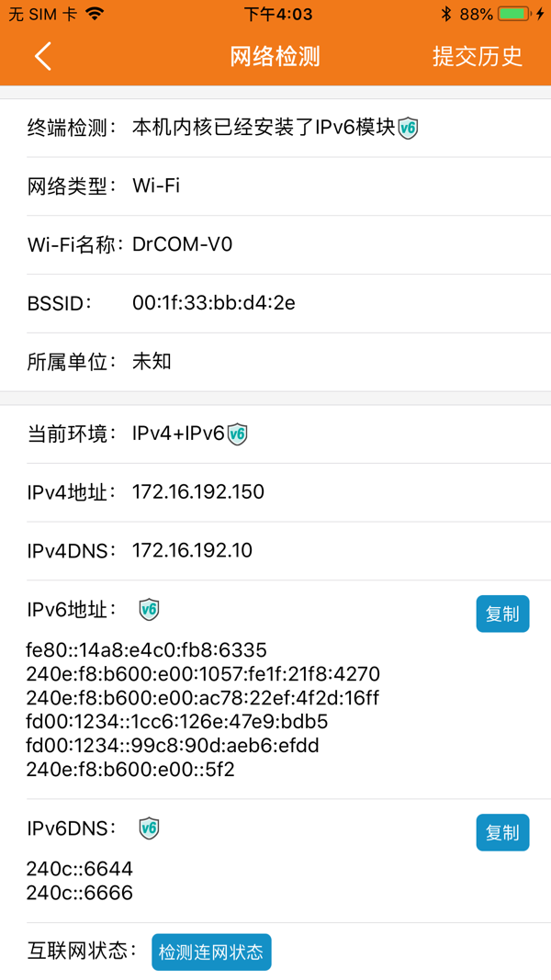The width and height of the screenshot is (551, 980).
Task: Tap the IPv4地址 172.16.192.150 row
Action: pyautogui.click(x=275, y=492)
